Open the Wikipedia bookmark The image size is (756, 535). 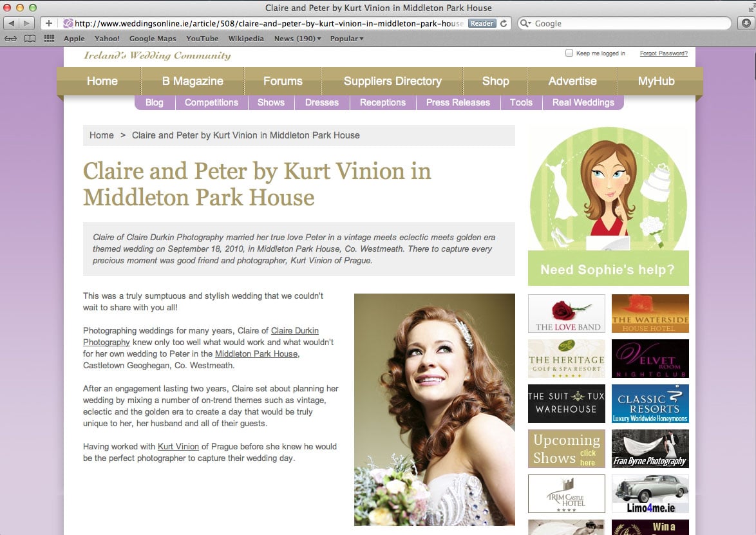pyautogui.click(x=246, y=39)
